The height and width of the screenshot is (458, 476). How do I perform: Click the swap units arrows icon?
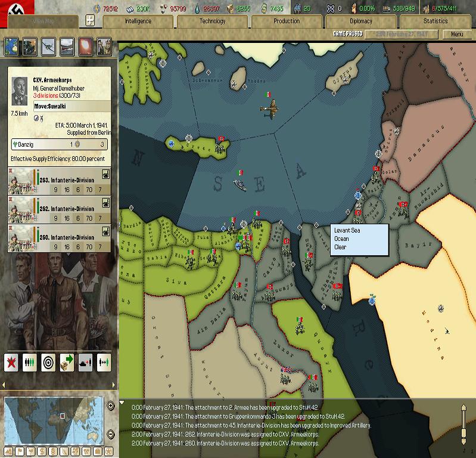point(104,362)
